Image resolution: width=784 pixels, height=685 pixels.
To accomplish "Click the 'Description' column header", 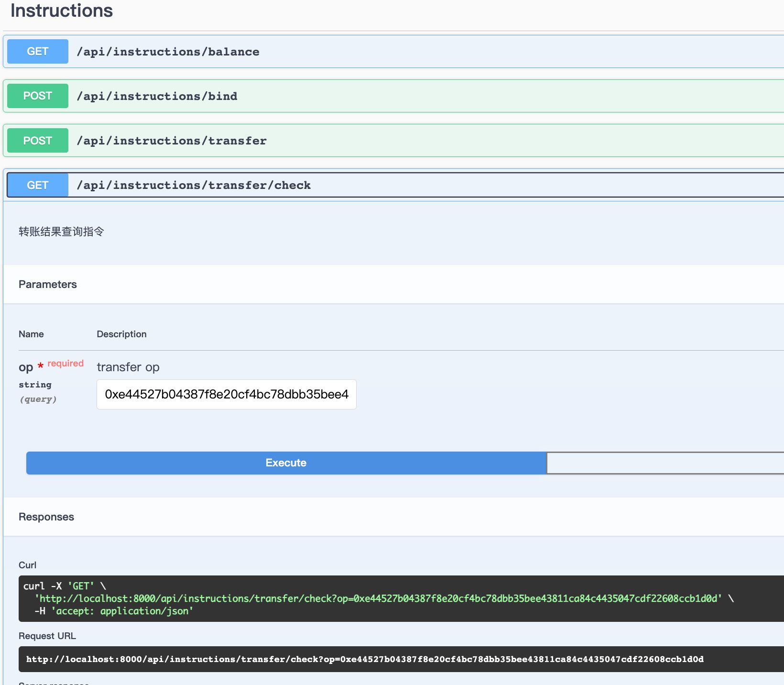I will tap(121, 334).
